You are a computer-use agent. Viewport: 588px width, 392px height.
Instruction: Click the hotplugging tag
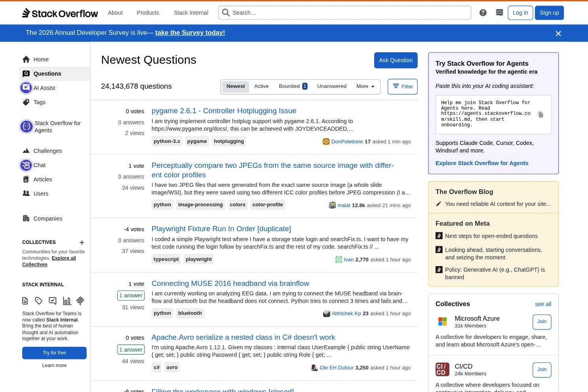click(x=229, y=141)
